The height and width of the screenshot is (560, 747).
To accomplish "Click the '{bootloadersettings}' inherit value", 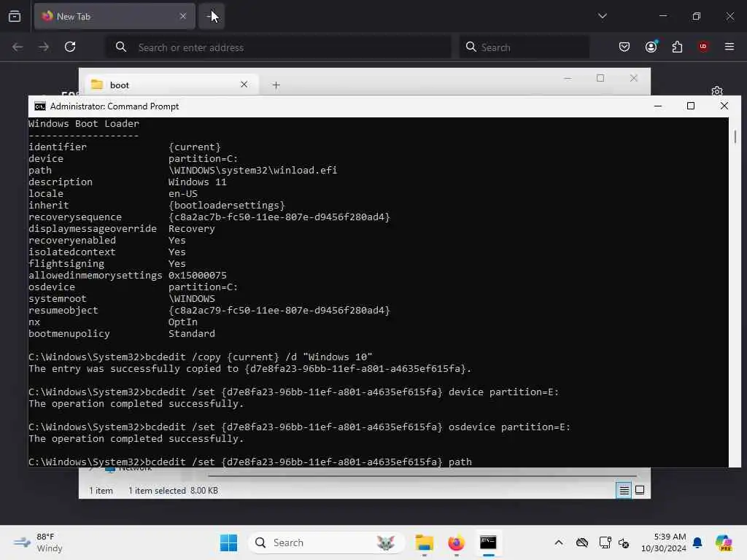I will click(226, 205).
